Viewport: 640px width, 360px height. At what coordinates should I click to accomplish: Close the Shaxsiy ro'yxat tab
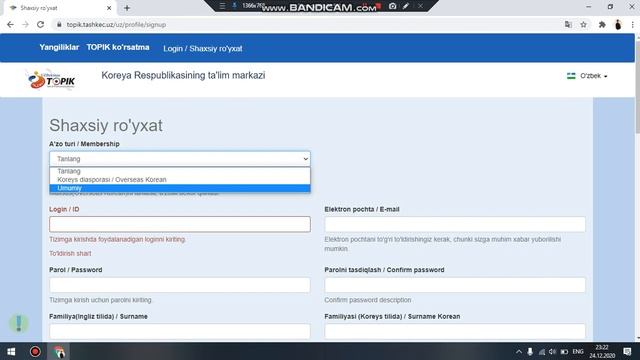[109, 8]
